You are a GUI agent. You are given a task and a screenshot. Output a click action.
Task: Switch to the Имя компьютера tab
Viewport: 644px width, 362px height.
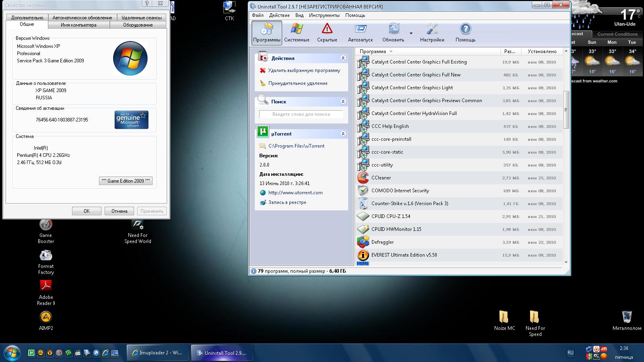click(x=78, y=25)
